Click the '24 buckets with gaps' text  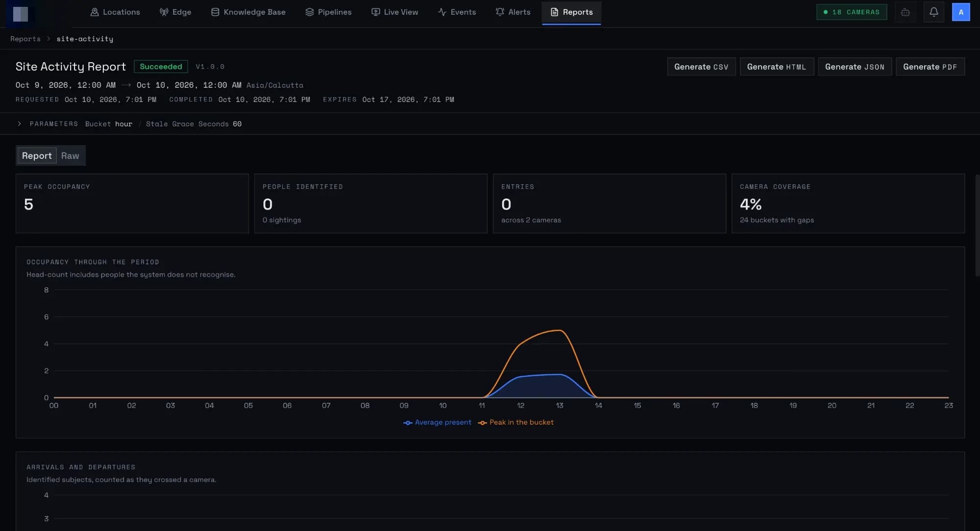[777, 220]
